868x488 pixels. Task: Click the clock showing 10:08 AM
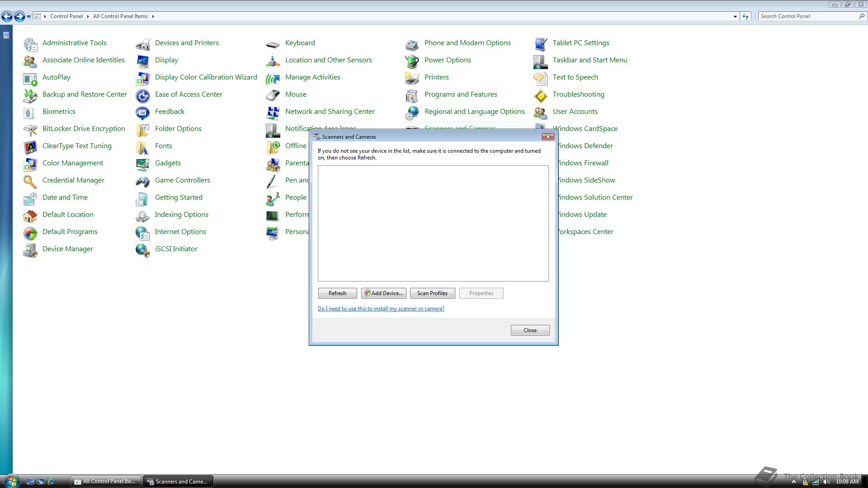tap(847, 482)
